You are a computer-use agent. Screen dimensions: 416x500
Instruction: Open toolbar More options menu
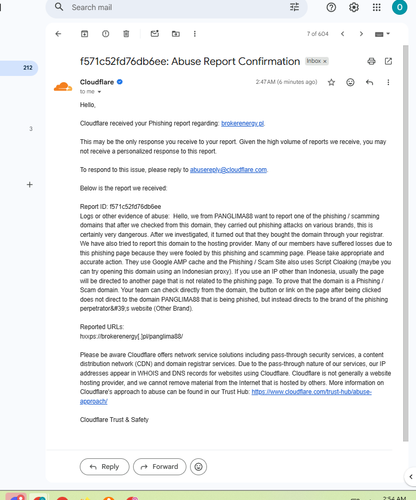pos(195,34)
